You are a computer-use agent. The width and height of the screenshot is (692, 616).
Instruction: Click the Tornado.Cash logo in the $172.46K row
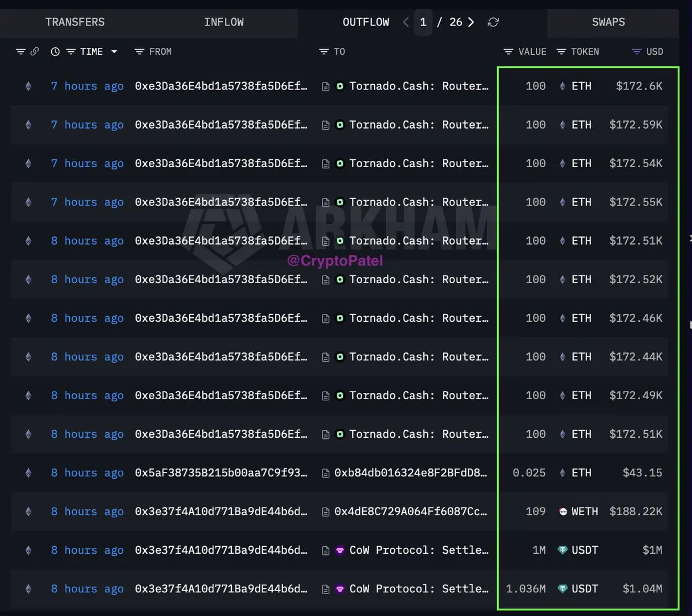(340, 318)
